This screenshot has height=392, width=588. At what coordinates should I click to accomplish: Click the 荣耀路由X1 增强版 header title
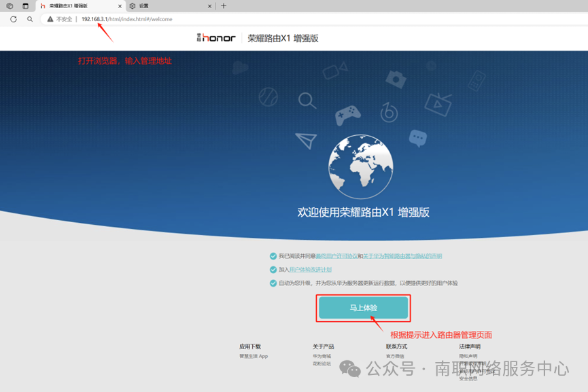(283, 38)
